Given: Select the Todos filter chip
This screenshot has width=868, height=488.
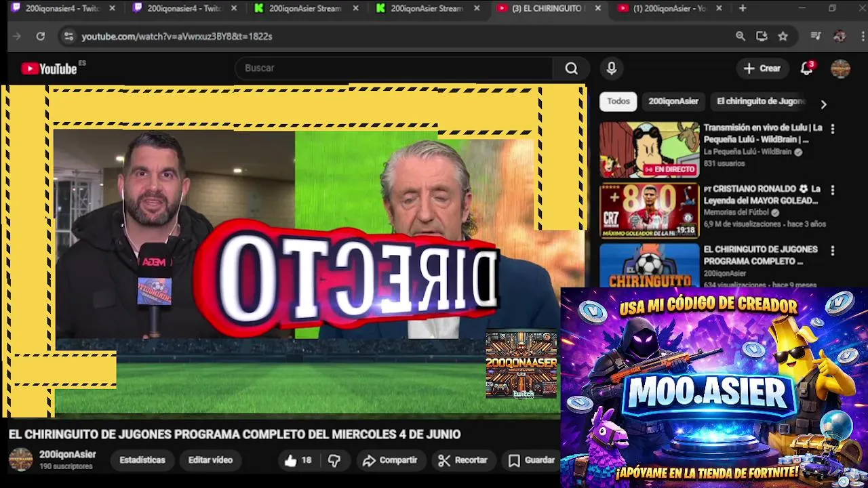Looking at the screenshot, I should pyautogui.click(x=618, y=101).
